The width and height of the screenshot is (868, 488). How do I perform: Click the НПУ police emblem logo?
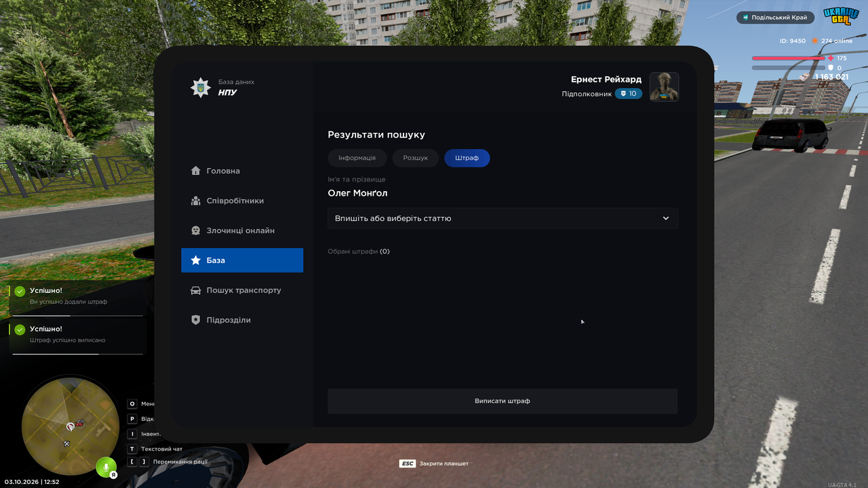coord(200,87)
